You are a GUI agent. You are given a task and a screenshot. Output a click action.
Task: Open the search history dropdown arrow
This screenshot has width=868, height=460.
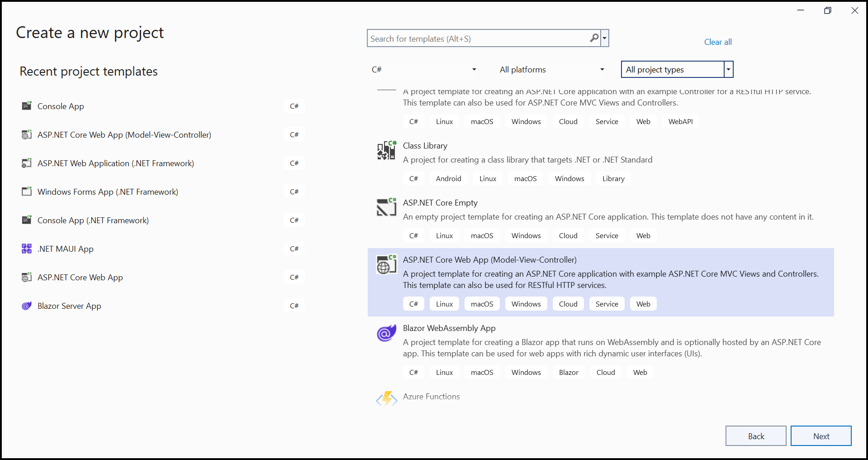605,38
